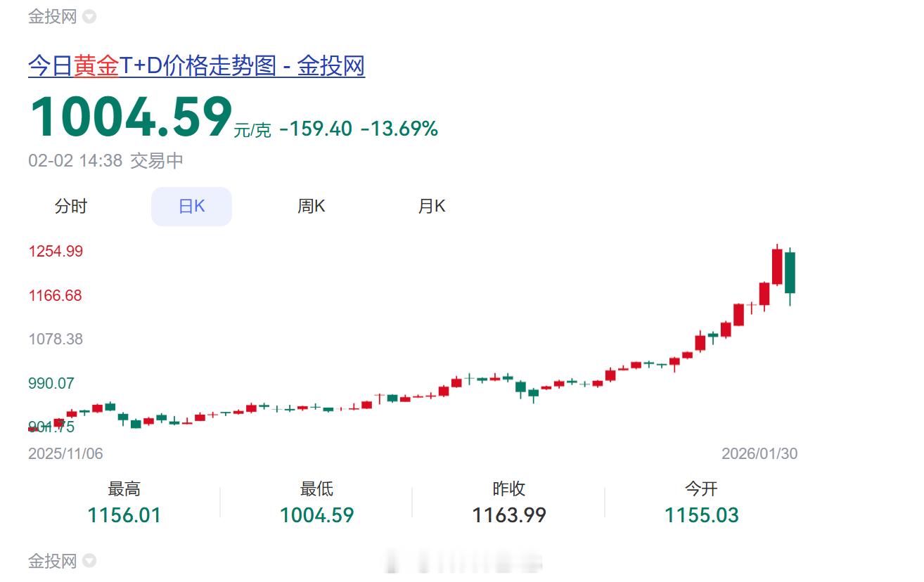Click the tallest red candlestick near chart end

(777, 266)
